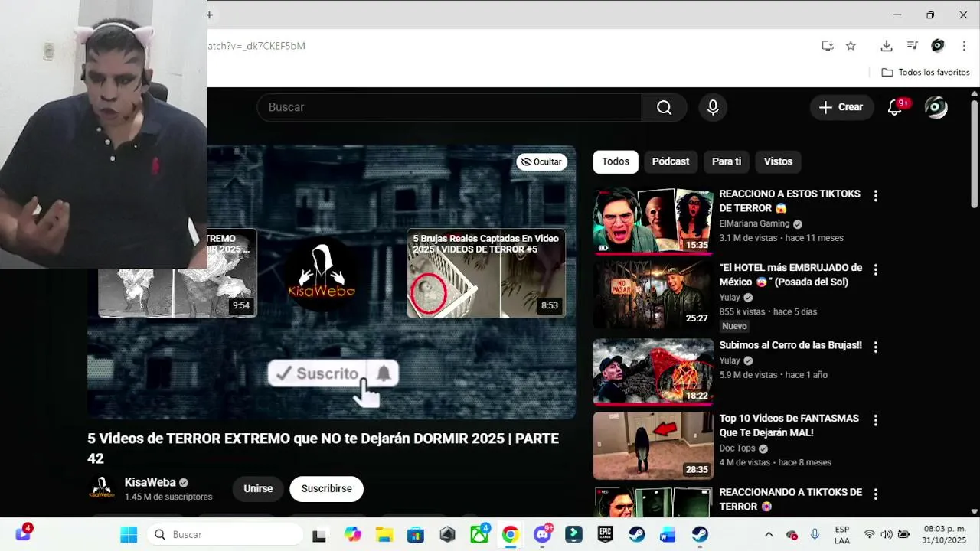Open a new browser tab
This screenshot has width=980, height=551.
coord(210,15)
